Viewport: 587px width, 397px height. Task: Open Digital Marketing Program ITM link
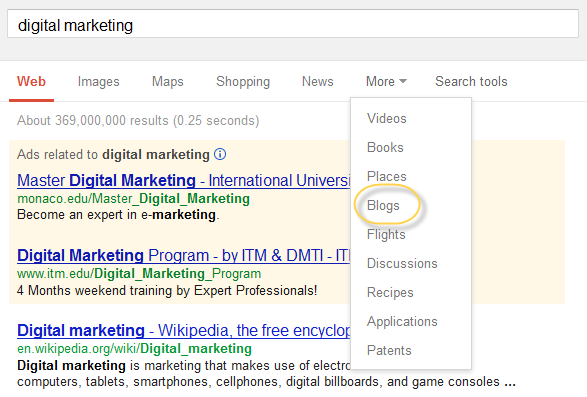point(183,255)
